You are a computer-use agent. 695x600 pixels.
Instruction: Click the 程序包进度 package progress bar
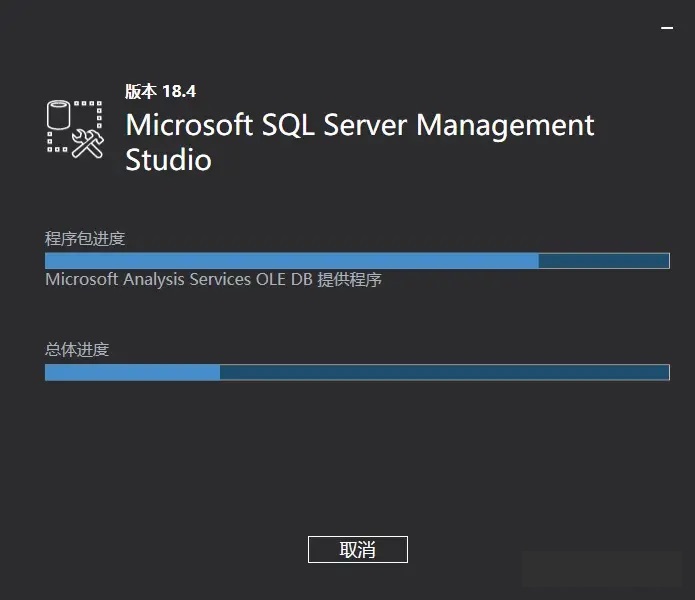357,261
